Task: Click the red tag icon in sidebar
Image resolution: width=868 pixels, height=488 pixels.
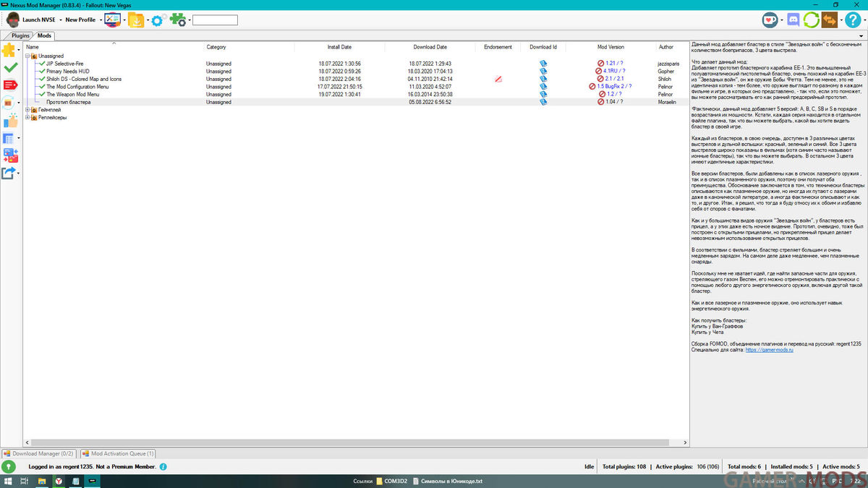Action: pyautogui.click(x=10, y=85)
